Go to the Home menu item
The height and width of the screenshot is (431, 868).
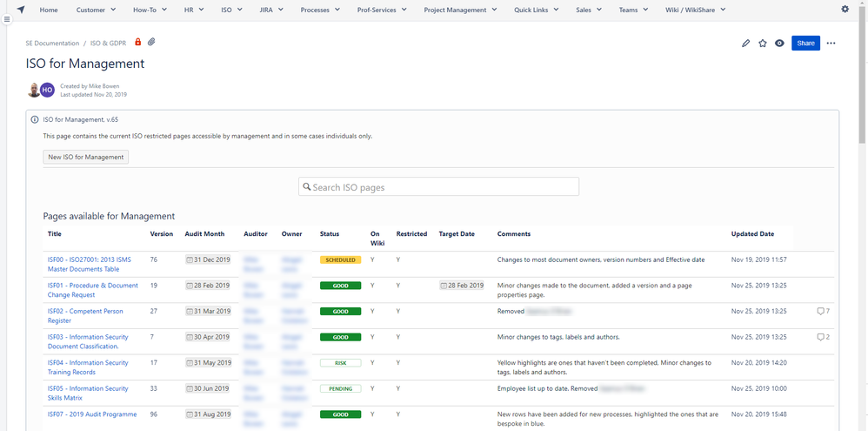click(49, 10)
